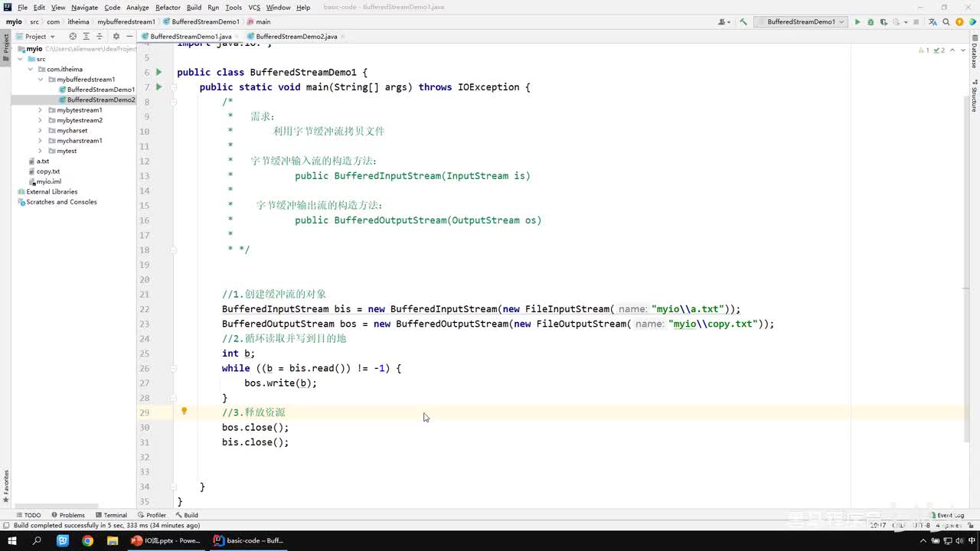Close the BufferedStreamDemo1.java editor tab

pyautogui.click(x=238, y=36)
